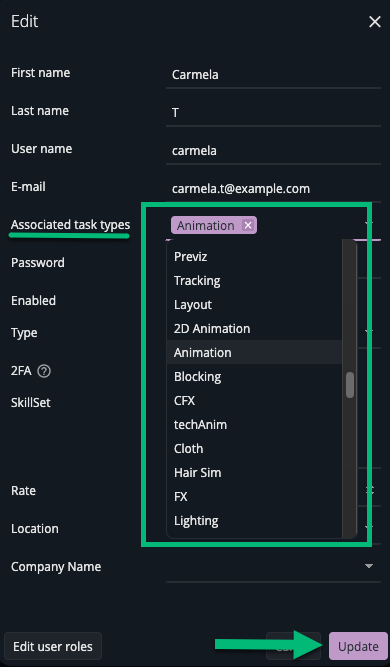Choose Cloth in the list

click(x=254, y=448)
